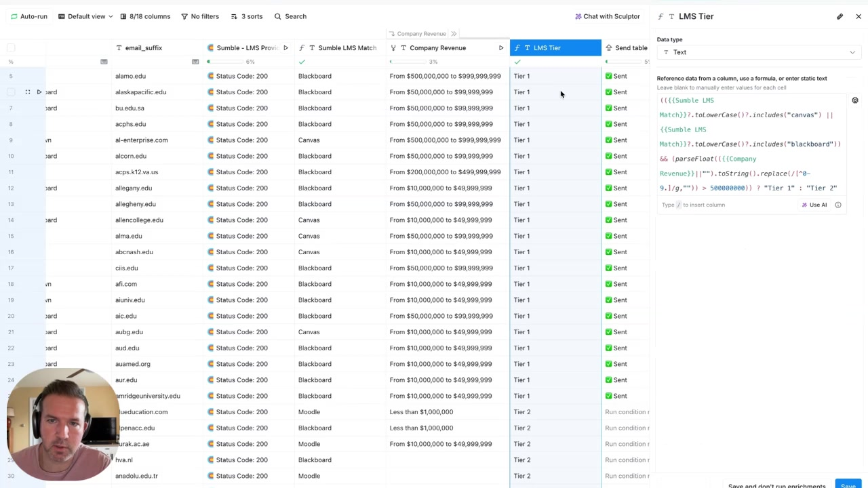Click Search in the table toolbar
The width and height of the screenshot is (868, 488).
pos(290,16)
